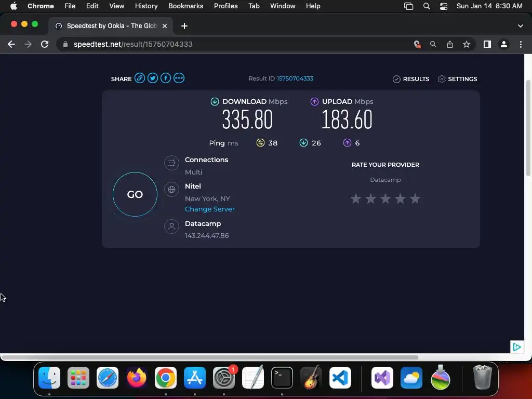
Task: Go forward in browser history
Action: [28, 44]
